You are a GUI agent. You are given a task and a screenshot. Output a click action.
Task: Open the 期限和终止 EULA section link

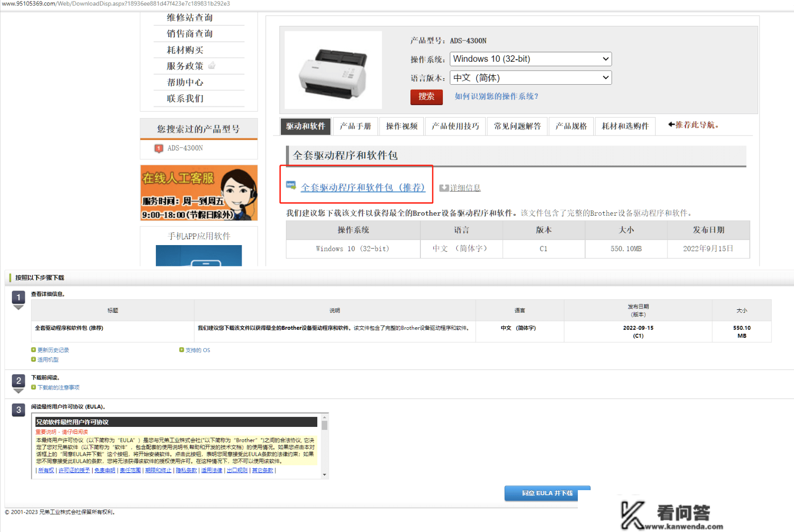tap(158, 470)
